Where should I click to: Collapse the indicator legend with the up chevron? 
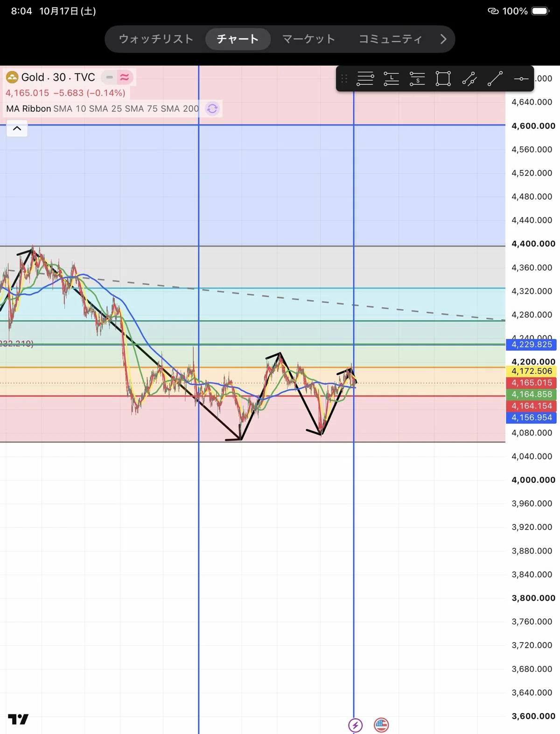(x=17, y=128)
